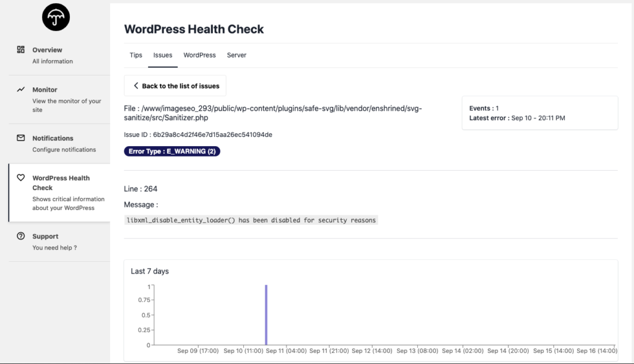Select WordPress Health Check in sidebar
Image resolution: width=634 pixels, height=364 pixels.
(59, 193)
